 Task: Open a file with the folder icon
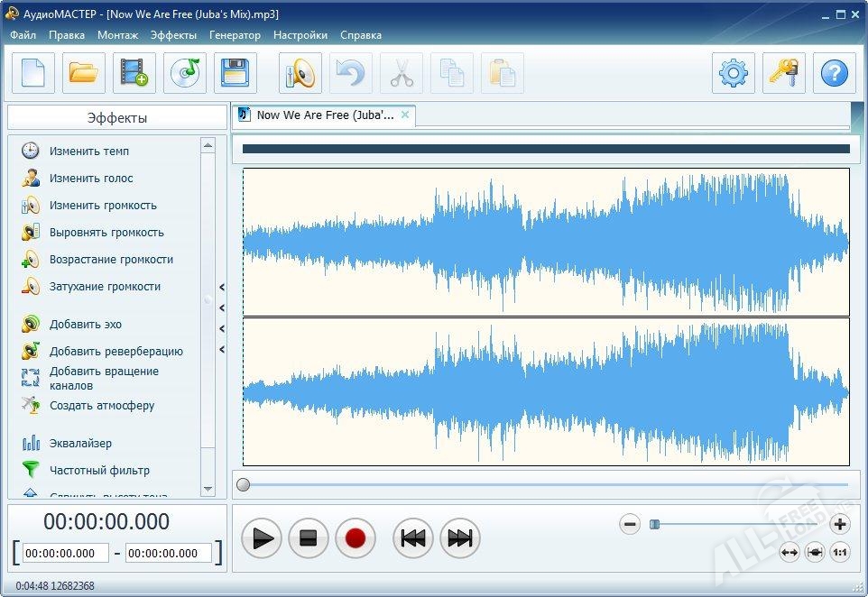[x=84, y=73]
